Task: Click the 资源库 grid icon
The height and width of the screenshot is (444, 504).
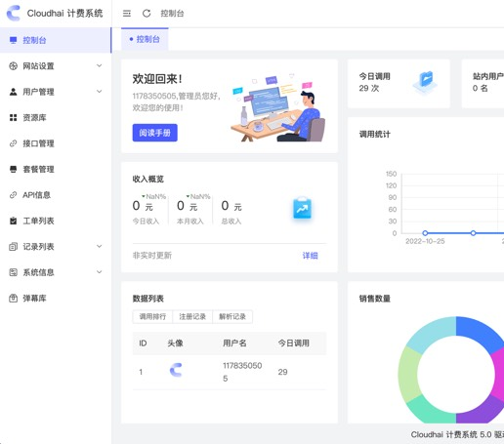Action: tap(13, 117)
